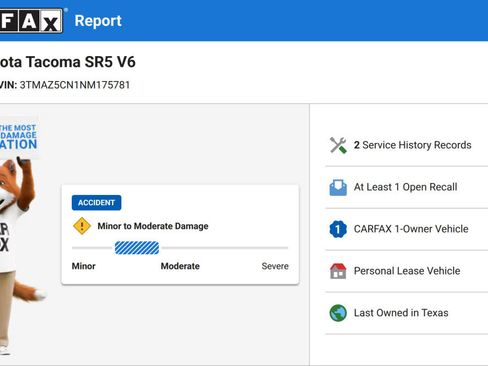Select CARFAX 1-Owner Vehicle row
Screen dimensions: 488x366
407,229
